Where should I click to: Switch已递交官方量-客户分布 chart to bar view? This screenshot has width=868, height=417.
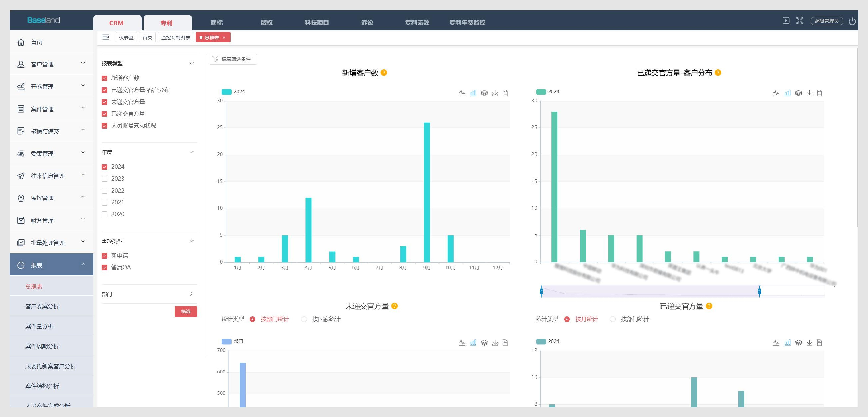pos(787,93)
